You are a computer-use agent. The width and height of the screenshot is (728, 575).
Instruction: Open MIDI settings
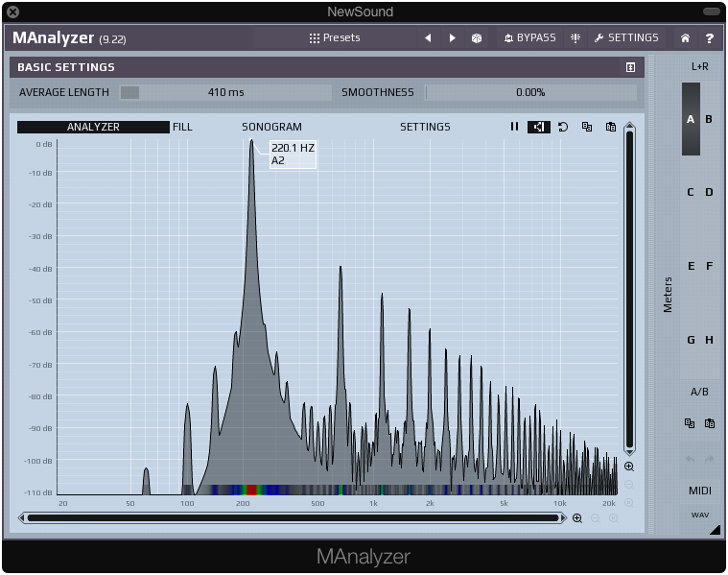699,491
